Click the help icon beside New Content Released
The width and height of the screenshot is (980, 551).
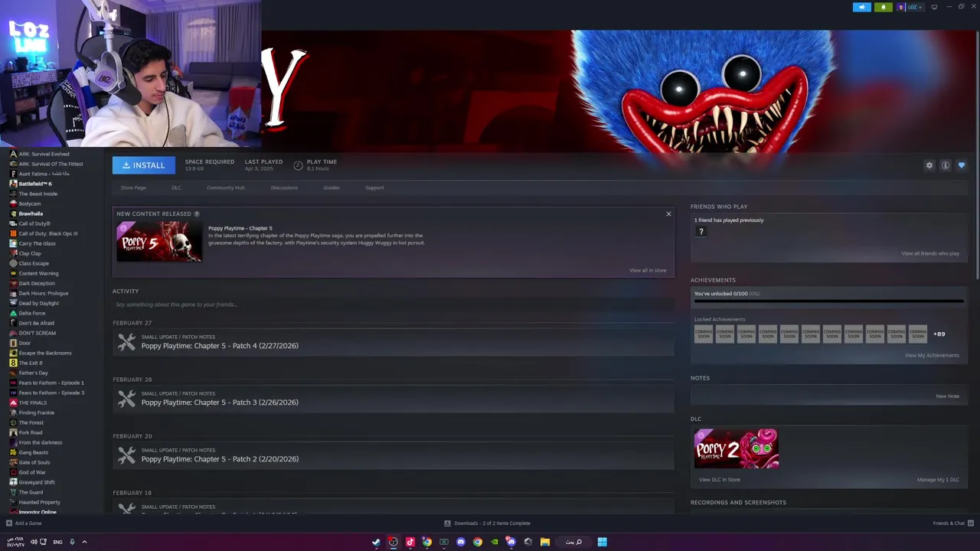coord(197,214)
